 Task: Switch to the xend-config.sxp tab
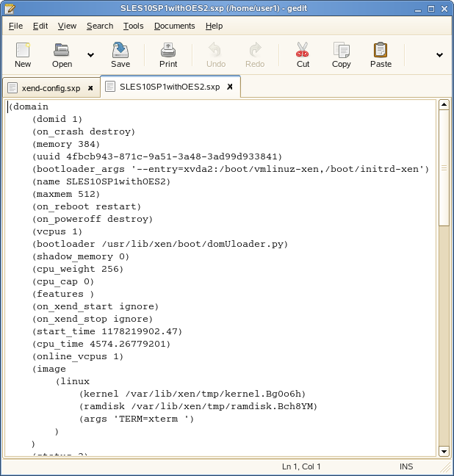click(x=51, y=88)
